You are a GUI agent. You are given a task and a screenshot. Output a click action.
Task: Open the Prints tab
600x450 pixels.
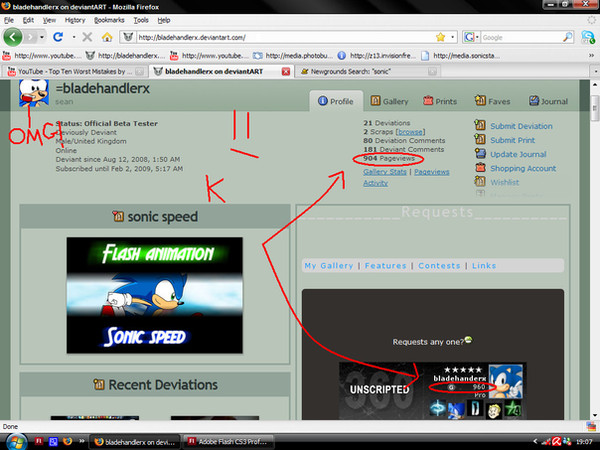(x=440, y=101)
